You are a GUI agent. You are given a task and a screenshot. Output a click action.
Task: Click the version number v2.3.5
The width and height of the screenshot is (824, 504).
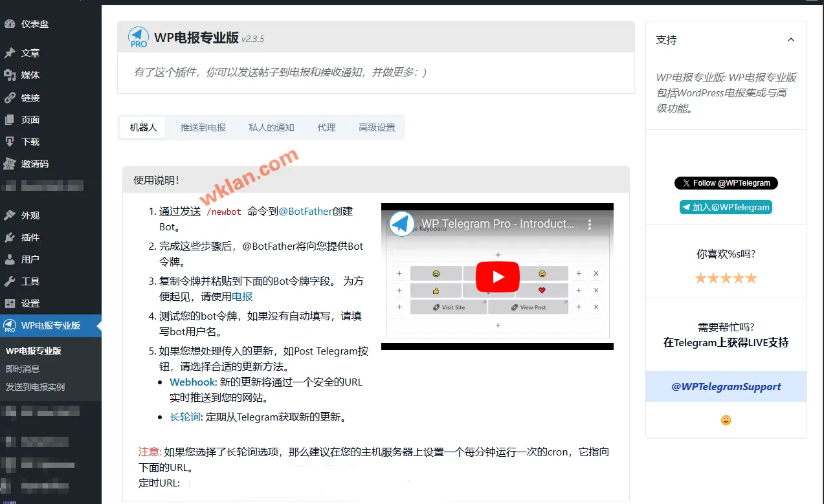coord(253,39)
